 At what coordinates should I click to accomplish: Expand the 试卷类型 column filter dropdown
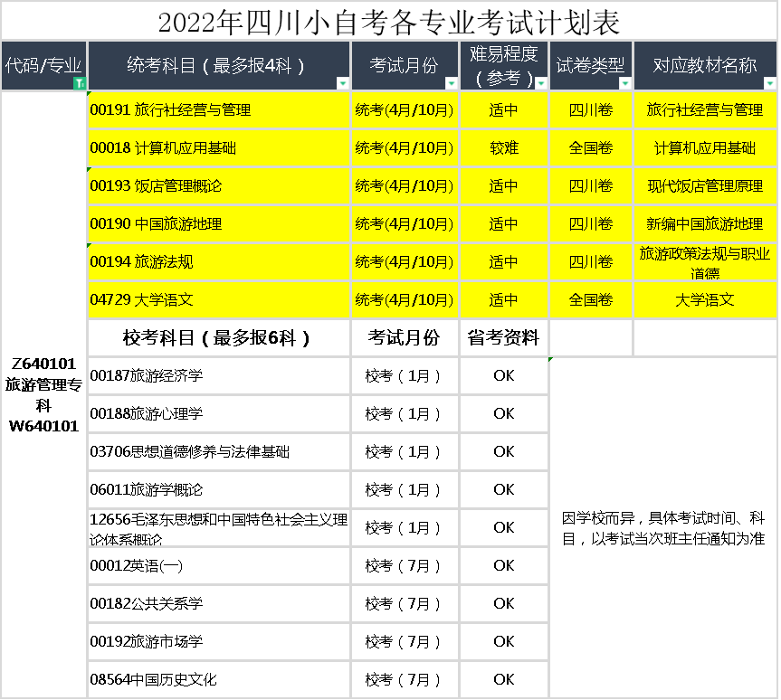coord(624,83)
